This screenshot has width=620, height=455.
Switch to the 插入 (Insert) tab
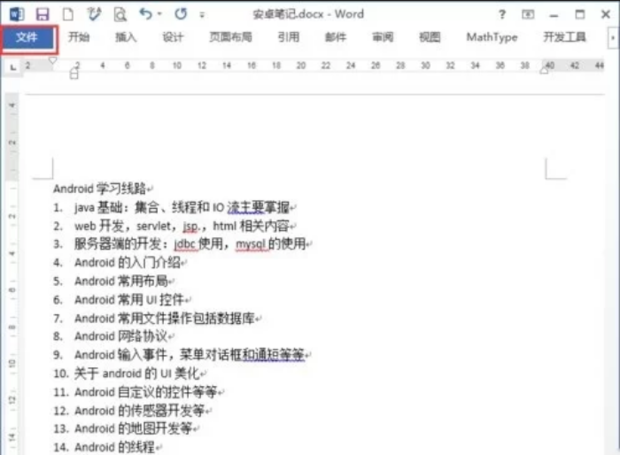pos(126,37)
